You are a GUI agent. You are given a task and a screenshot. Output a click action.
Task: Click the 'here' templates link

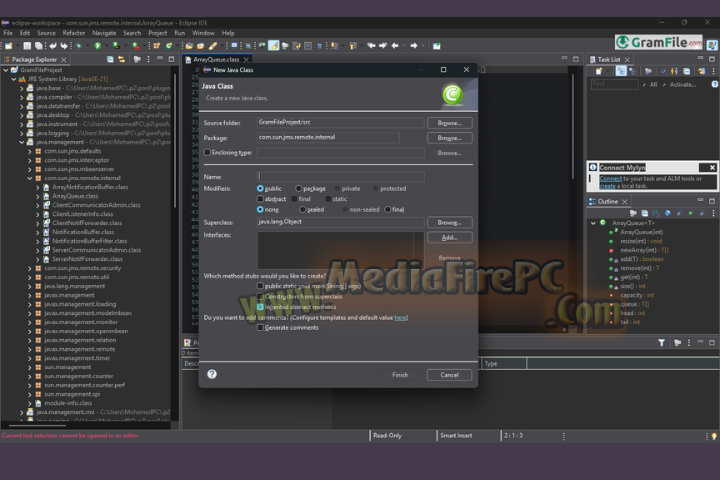pos(400,317)
